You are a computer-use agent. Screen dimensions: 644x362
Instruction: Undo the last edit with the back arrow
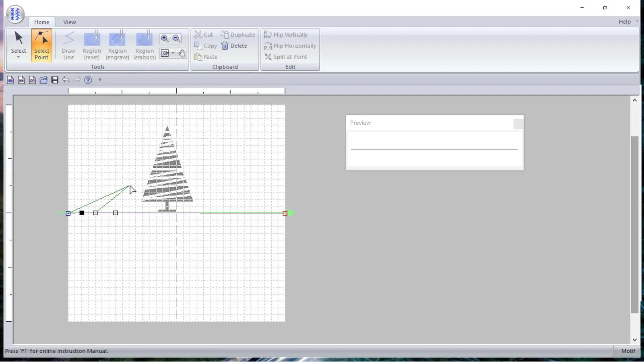pos(66,80)
